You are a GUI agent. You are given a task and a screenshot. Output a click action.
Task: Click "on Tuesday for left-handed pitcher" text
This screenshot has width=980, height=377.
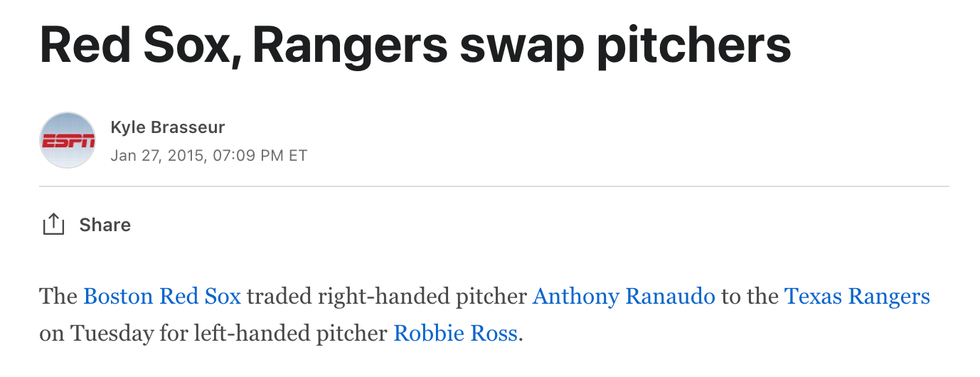point(214,334)
